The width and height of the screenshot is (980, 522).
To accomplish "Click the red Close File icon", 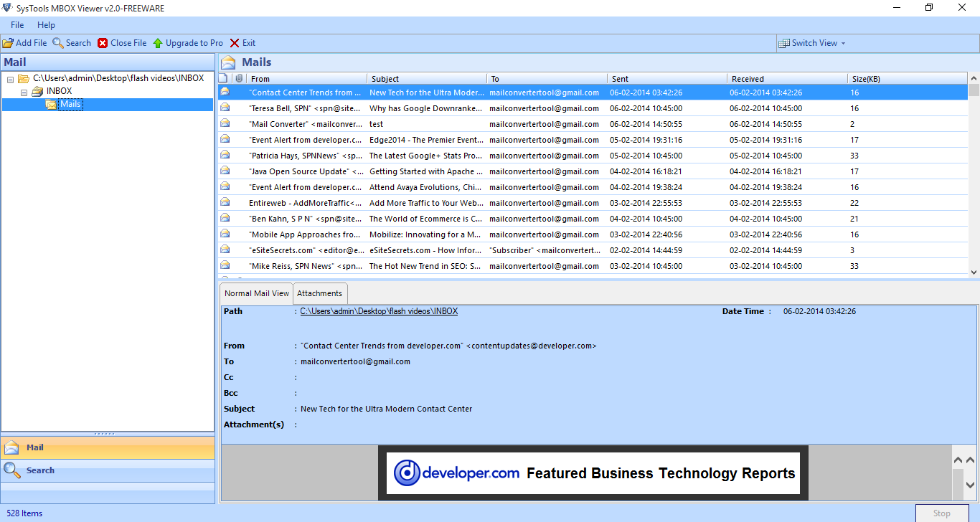I will coord(103,43).
